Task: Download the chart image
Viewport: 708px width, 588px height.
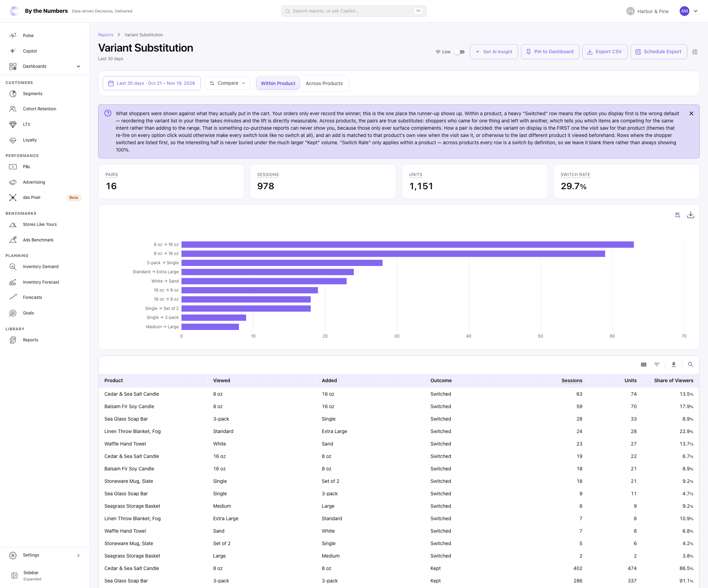Action: (690, 215)
